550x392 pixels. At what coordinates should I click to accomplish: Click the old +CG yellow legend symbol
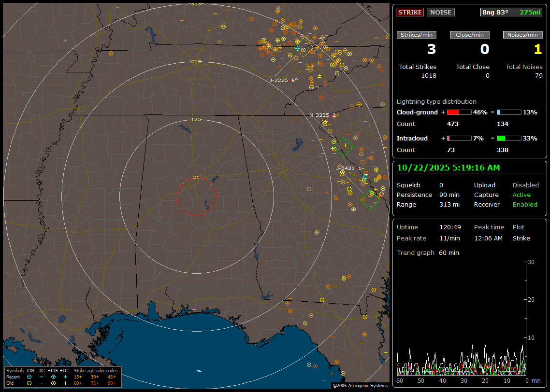(x=53, y=383)
